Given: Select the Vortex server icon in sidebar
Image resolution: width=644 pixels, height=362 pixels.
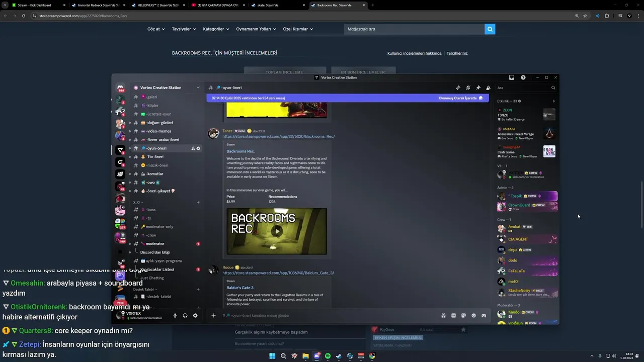Looking at the screenshot, I should coord(120,150).
